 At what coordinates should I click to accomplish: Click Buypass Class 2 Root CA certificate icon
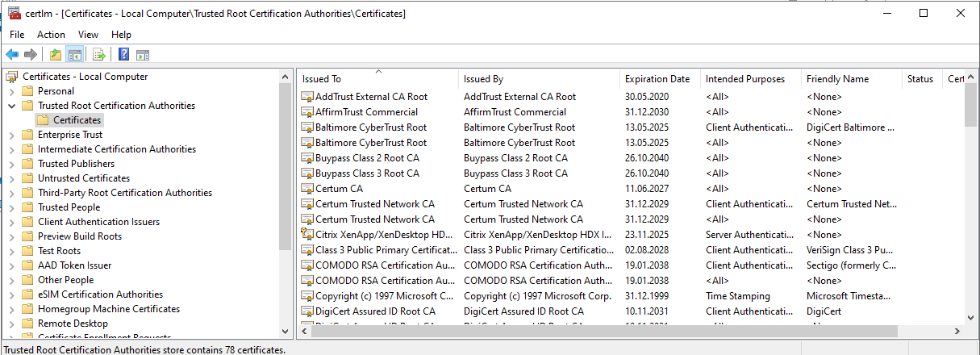pos(307,158)
